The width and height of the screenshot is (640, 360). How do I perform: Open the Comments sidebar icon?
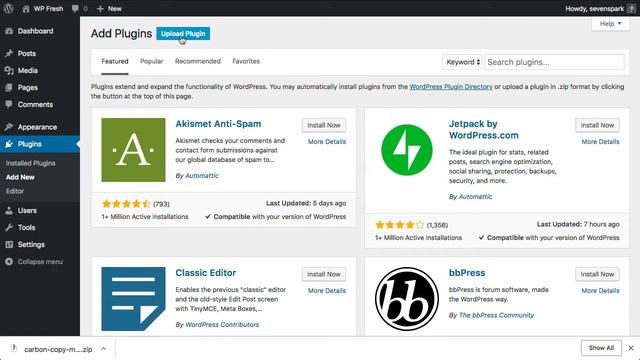click(x=9, y=104)
